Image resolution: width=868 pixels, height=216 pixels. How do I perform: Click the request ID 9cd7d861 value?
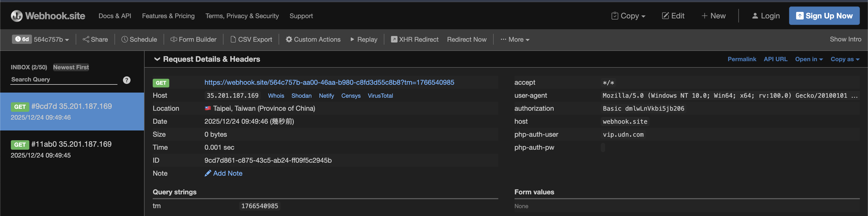point(268,161)
